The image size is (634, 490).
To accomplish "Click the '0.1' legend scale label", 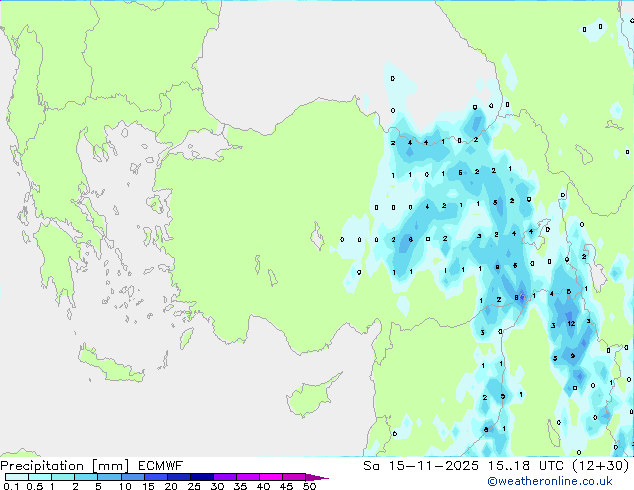I will click(x=11, y=486).
